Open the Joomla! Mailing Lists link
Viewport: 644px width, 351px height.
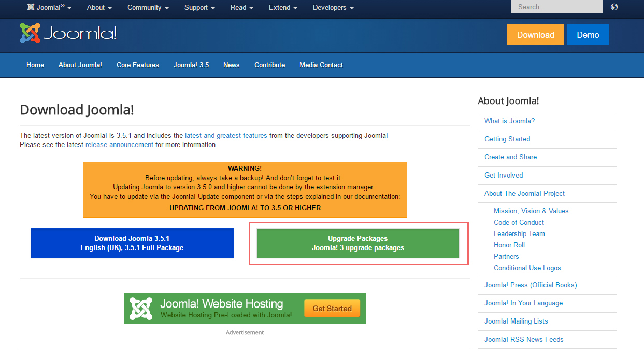point(516,321)
